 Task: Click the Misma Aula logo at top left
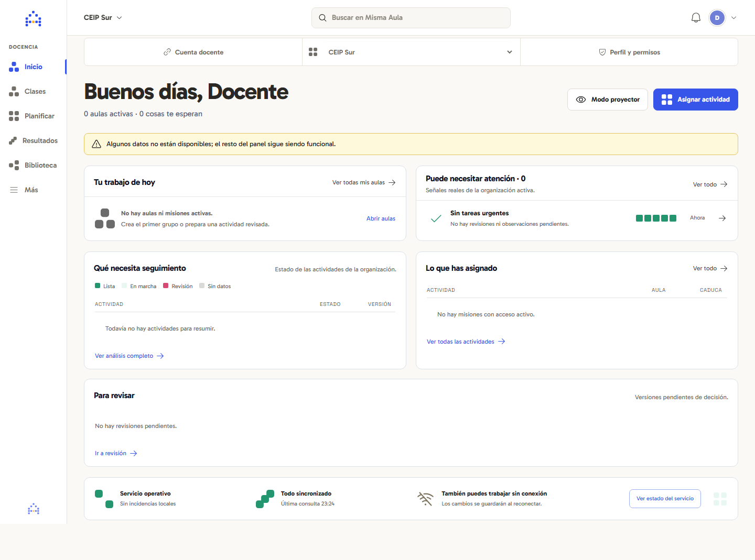click(34, 19)
